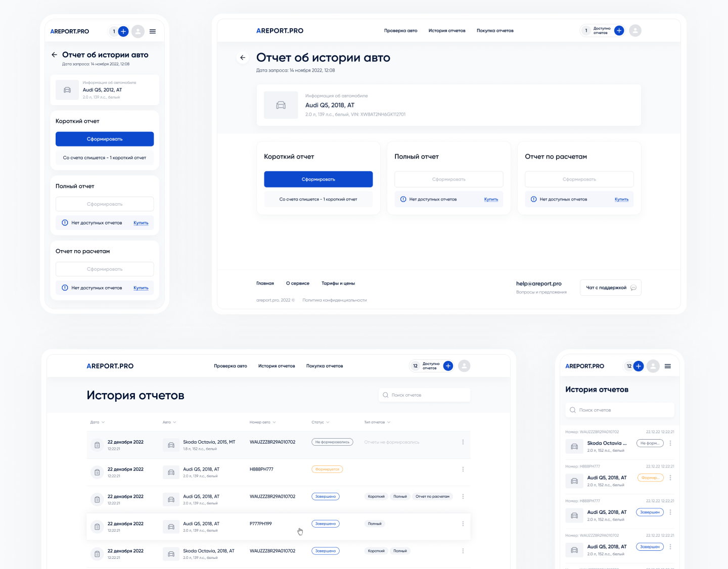Open the kebab menu on the Skoda Octavia row
Screen dimensions: 728x569
tap(463, 442)
